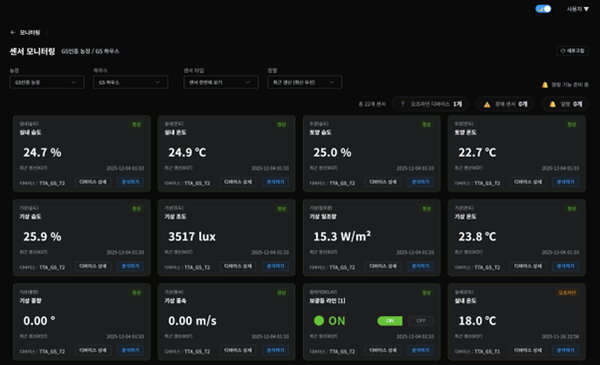Click 분석하기 on the 0.00 ° 기상 풍향 card
600x365 pixels.
(130, 350)
